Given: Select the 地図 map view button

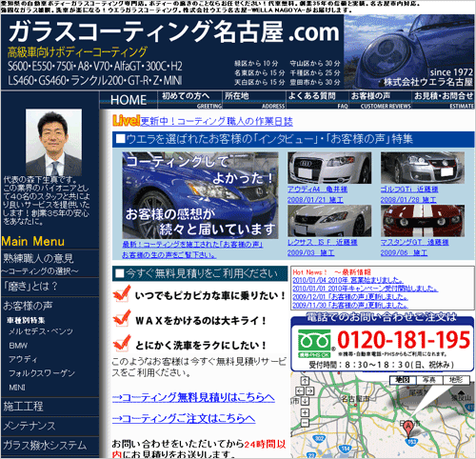Looking at the screenshot, I should point(403,380).
